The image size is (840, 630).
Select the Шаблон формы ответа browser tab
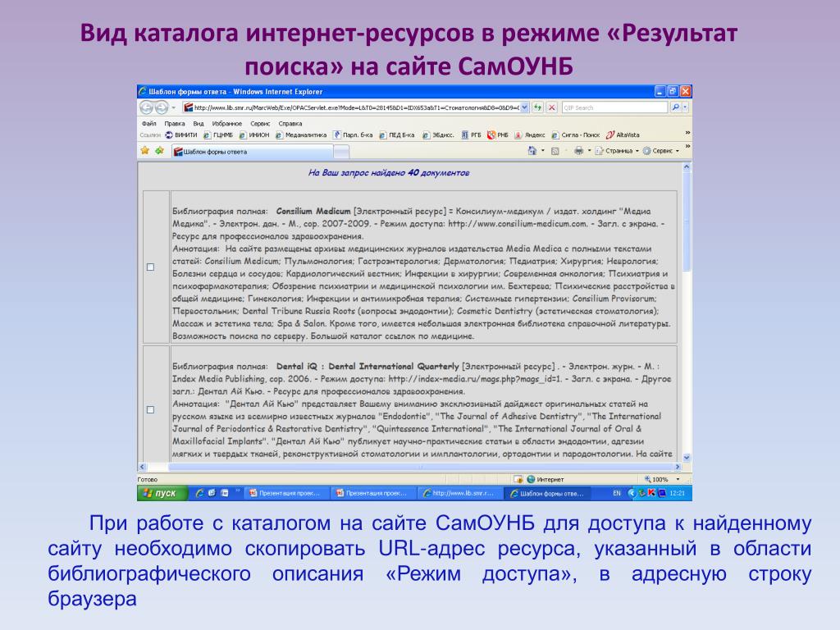(252, 152)
